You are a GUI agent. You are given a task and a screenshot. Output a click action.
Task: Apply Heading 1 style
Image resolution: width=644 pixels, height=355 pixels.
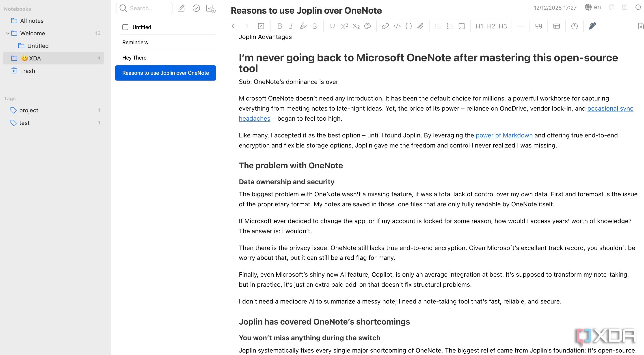click(479, 26)
